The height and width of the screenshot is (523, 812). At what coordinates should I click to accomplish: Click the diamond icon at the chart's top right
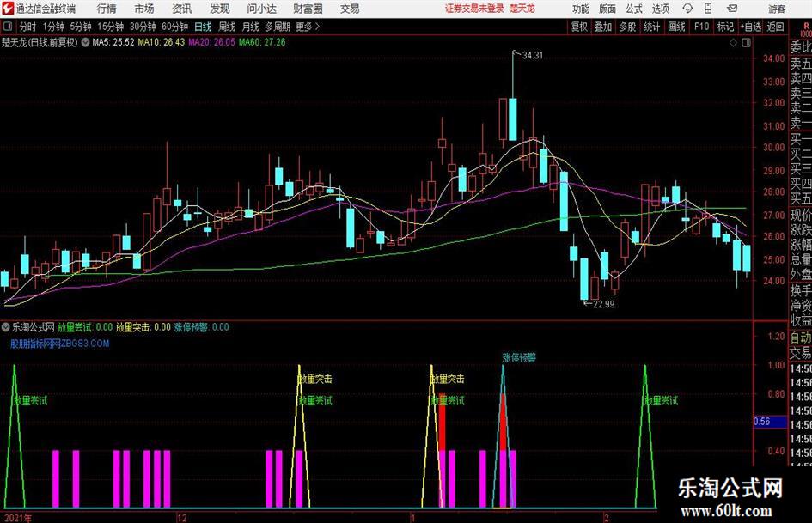(733, 43)
